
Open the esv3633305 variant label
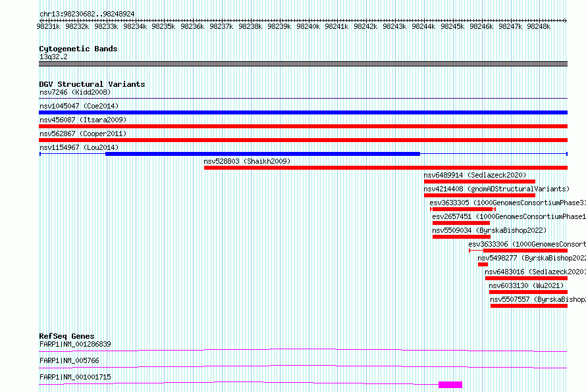[508, 203]
